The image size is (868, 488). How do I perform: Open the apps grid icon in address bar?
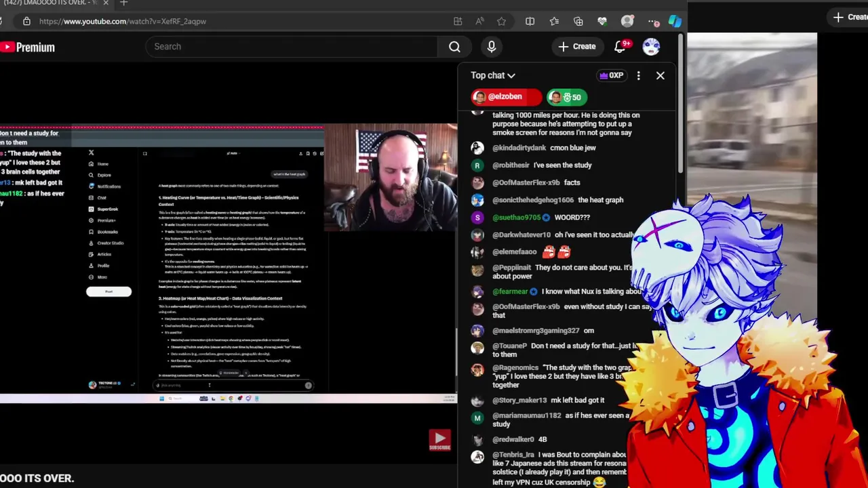coord(458,21)
